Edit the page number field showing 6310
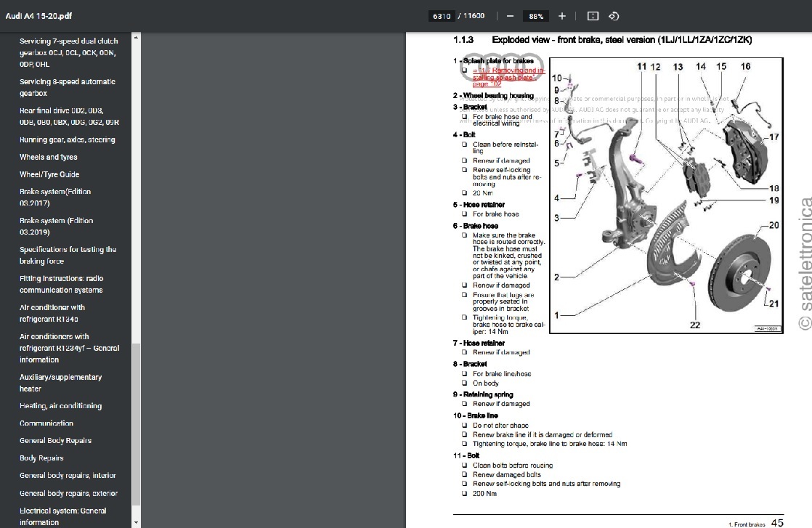Viewport: 812px width, 528px height. 442,16
